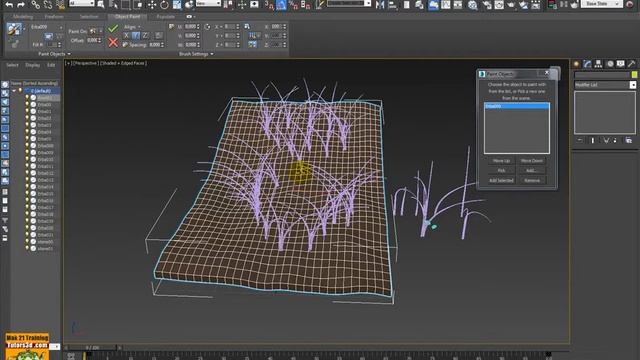Click the Add Selected button
Screen dimensions: 640x360
click(x=501, y=180)
